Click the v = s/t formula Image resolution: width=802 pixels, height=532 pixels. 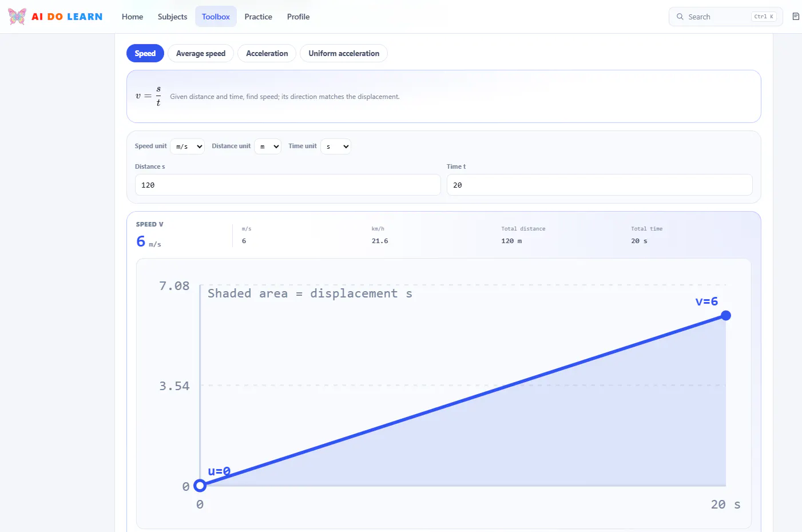[148, 96]
